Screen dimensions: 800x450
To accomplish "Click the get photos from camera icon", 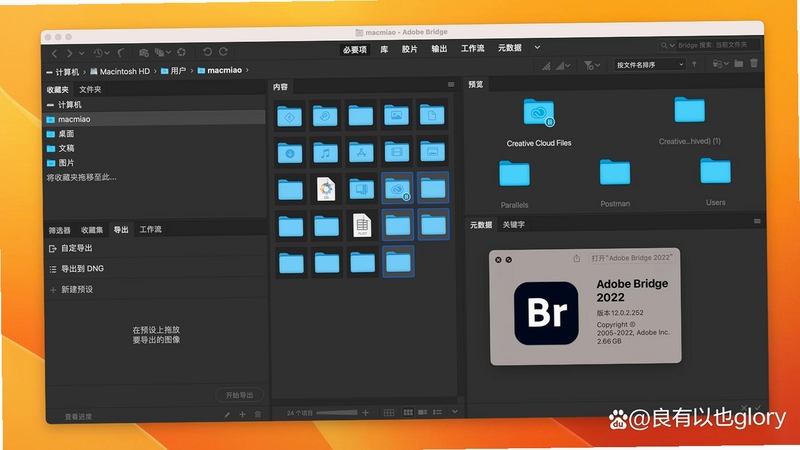I will (143, 53).
